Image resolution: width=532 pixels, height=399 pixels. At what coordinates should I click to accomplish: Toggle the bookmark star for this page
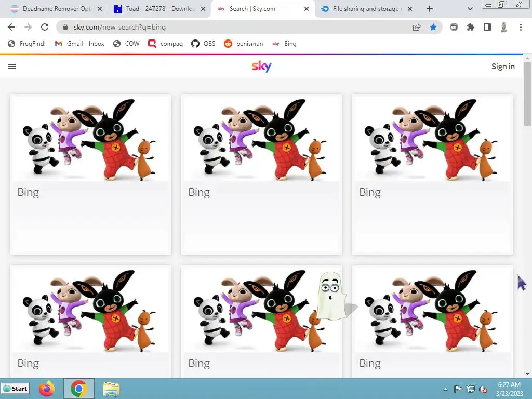[x=433, y=27]
